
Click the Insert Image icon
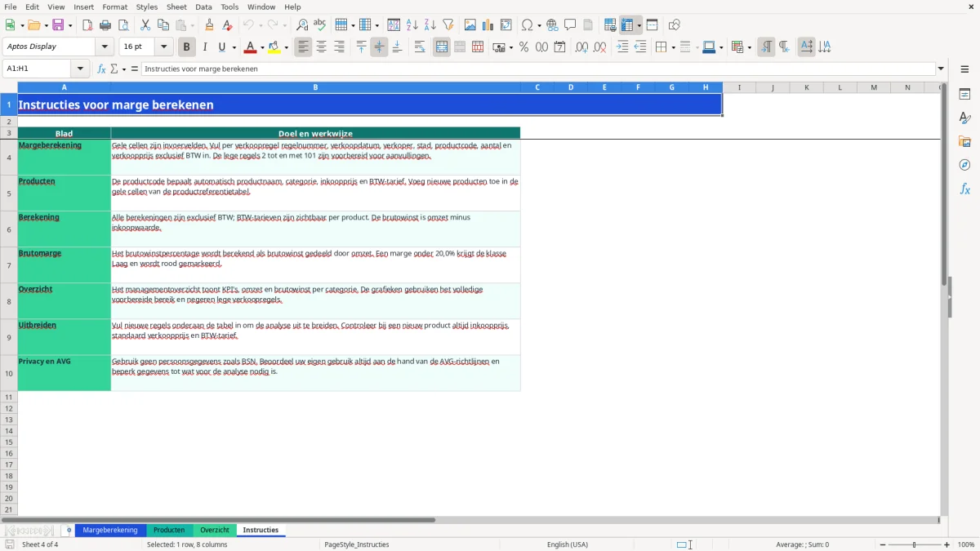[x=470, y=25]
